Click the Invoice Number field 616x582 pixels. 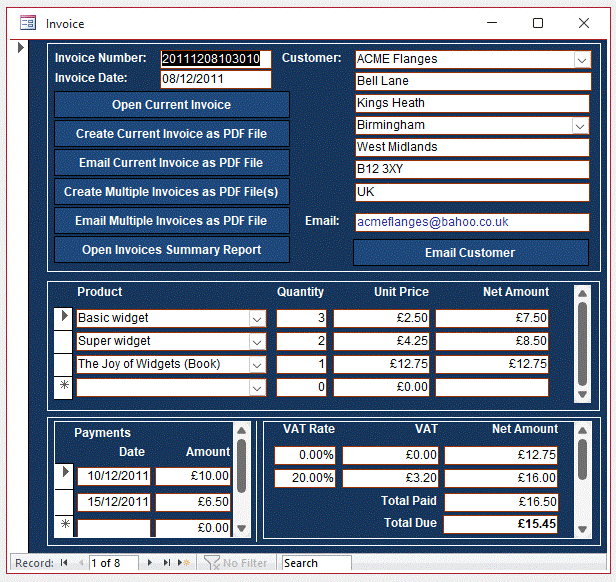click(216, 59)
